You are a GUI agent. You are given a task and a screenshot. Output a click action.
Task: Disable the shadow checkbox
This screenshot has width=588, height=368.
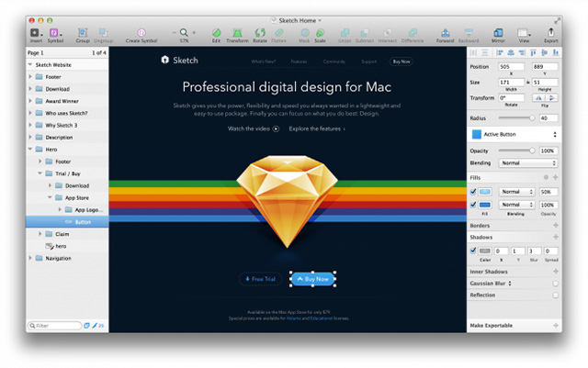click(473, 251)
